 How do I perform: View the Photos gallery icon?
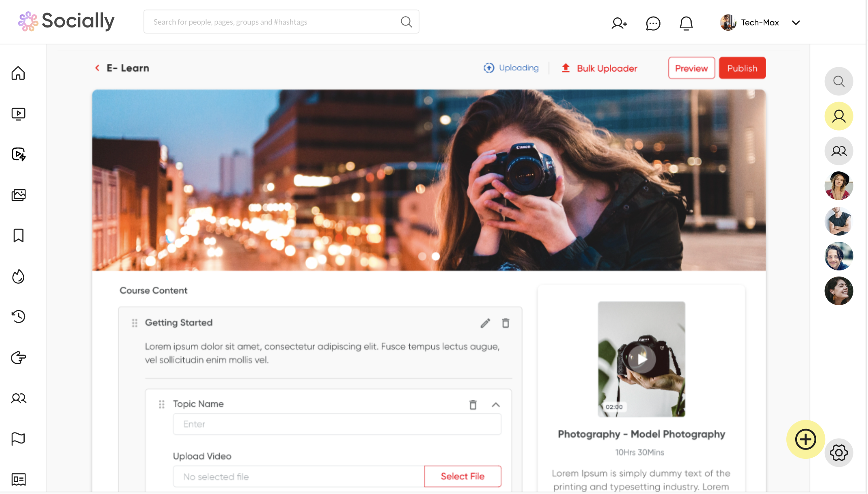18,195
